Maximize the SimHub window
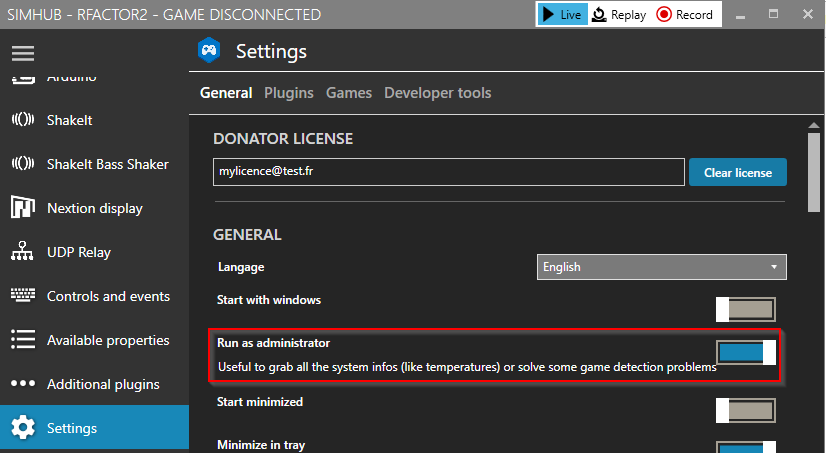The height and width of the screenshot is (453, 826). pos(773,14)
